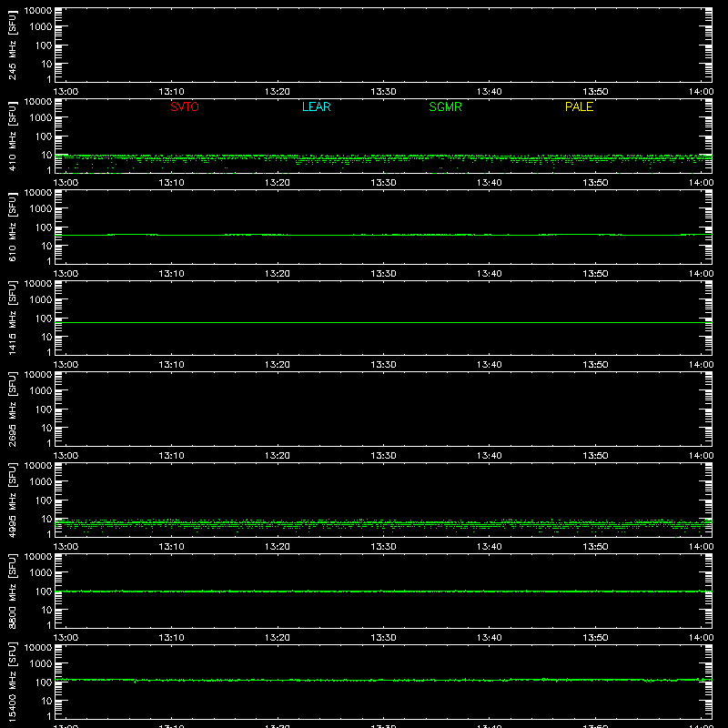The height and width of the screenshot is (728, 728).
Task: Click 13:40 tick label below 410 MHz panel
Action: pyautogui.click(x=490, y=183)
